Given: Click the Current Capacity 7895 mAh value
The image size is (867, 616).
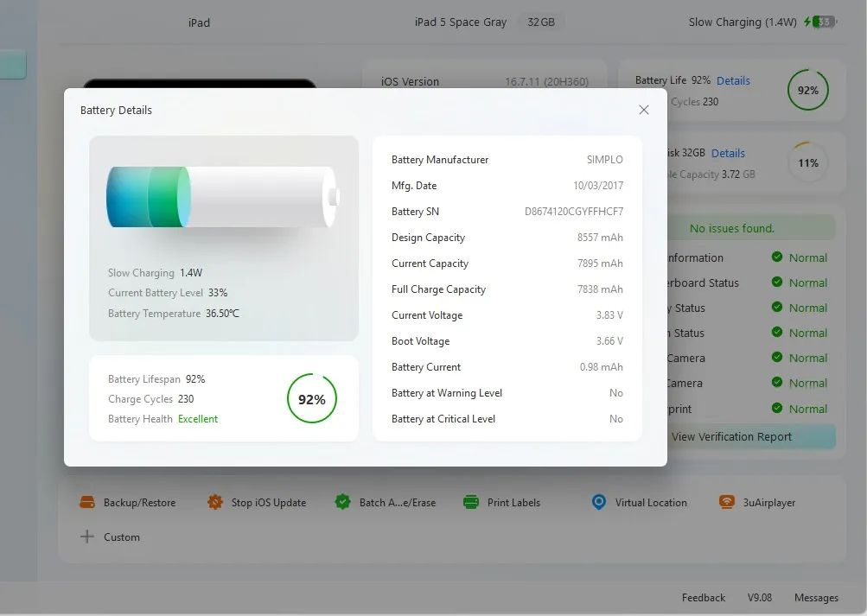Looking at the screenshot, I should coord(600,264).
